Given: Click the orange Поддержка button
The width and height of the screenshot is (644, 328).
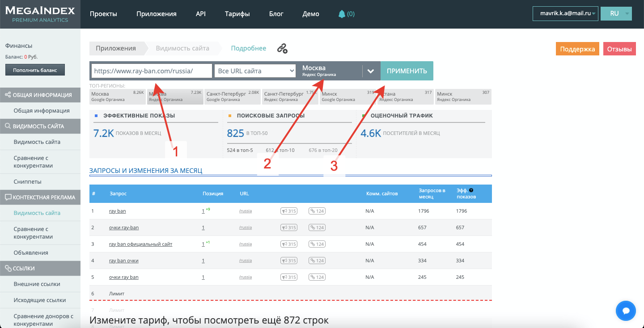Looking at the screenshot, I should point(577,49).
